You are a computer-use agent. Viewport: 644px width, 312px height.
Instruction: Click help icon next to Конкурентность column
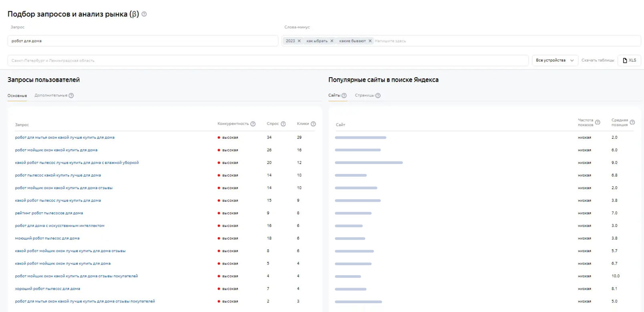253,124
